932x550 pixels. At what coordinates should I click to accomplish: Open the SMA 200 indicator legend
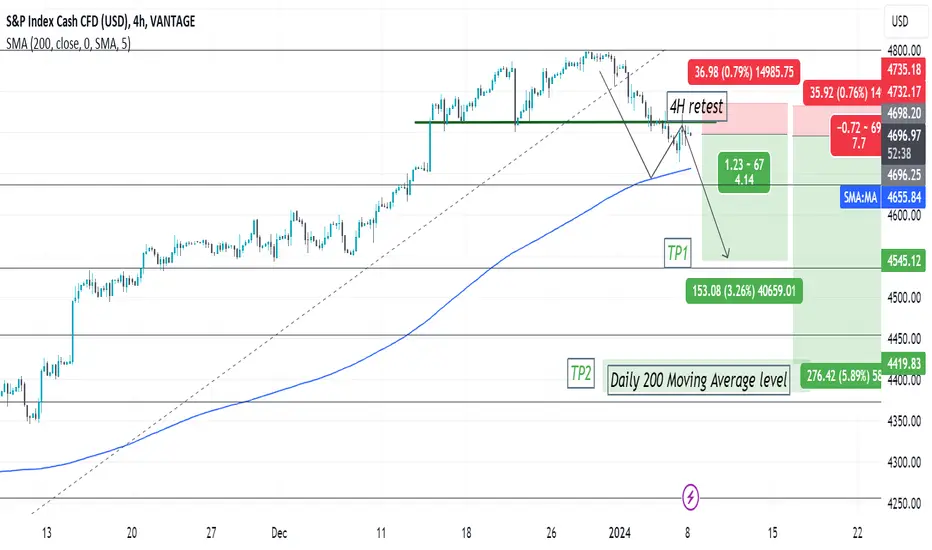coord(68,43)
